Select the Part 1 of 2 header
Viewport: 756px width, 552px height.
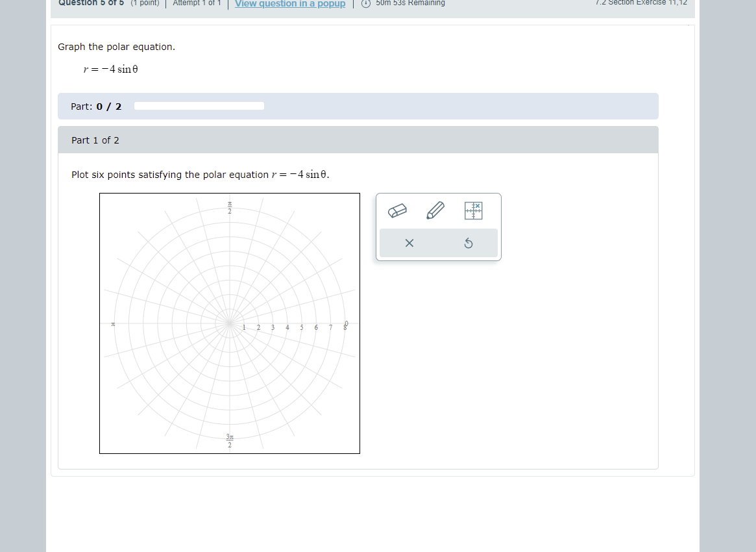pyautogui.click(x=95, y=140)
